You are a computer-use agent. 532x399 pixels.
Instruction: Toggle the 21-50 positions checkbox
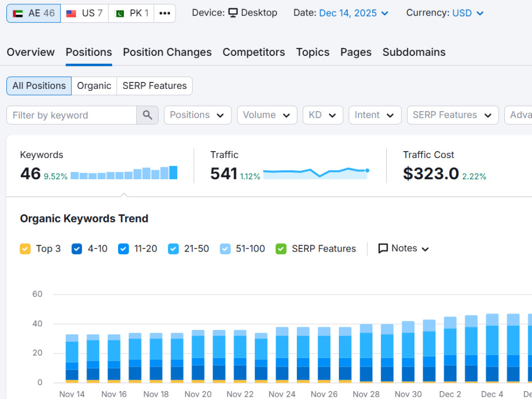click(x=173, y=248)
